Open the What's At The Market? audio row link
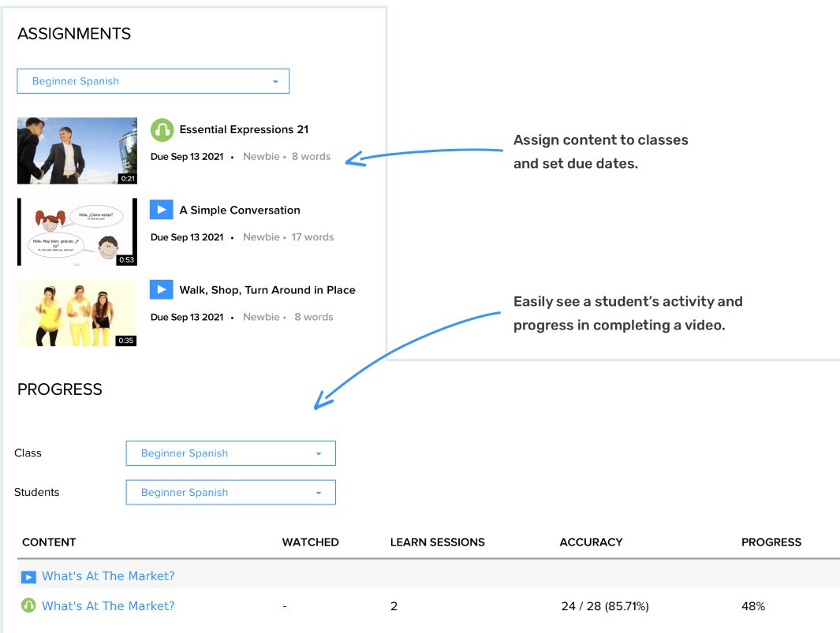Image resolution: width=840 pixels, height=633 pixels. [108, 605]
